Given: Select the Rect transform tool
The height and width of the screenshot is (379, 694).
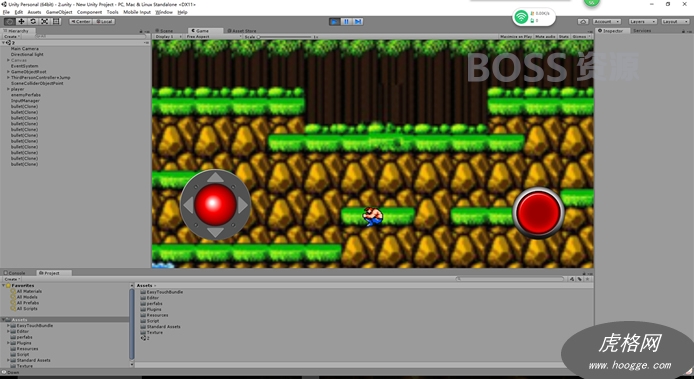Looking at the screenshot, I should pyautogui.click(x=56, y=21).
